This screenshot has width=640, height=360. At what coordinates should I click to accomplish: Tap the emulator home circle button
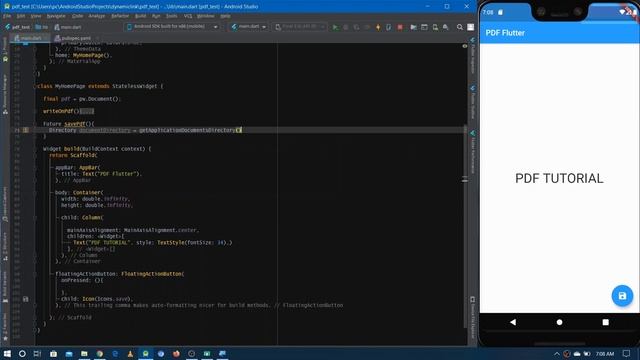point(559,322)
